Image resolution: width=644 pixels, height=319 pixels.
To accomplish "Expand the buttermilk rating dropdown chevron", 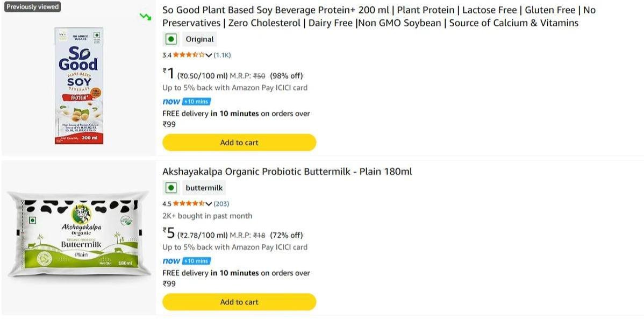I will click(x=209, y=203).
